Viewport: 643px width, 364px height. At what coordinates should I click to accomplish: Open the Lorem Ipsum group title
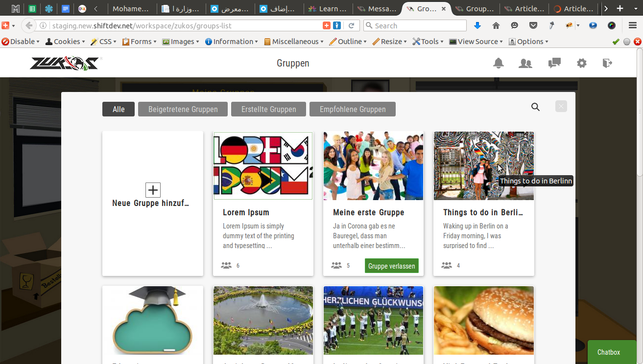[x=246, y=212]
